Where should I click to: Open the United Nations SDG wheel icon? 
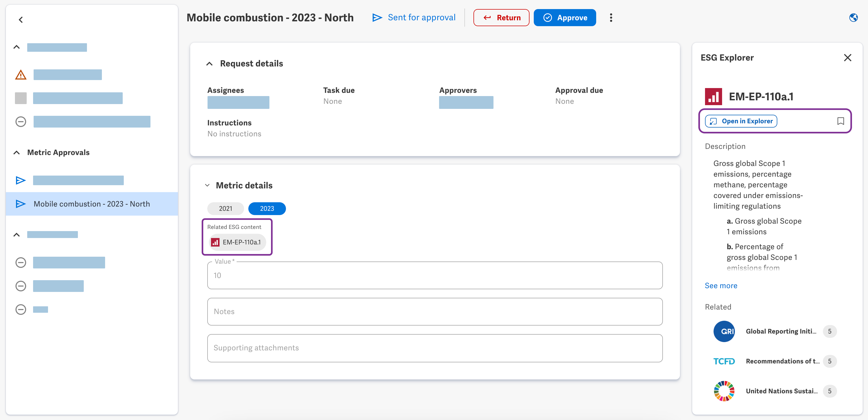(x=724, y=391)
